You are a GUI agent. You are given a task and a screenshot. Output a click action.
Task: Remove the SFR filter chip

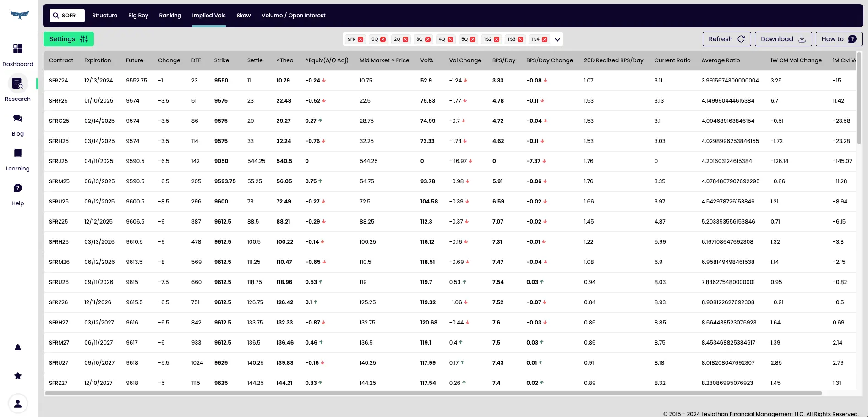point(360,39)
